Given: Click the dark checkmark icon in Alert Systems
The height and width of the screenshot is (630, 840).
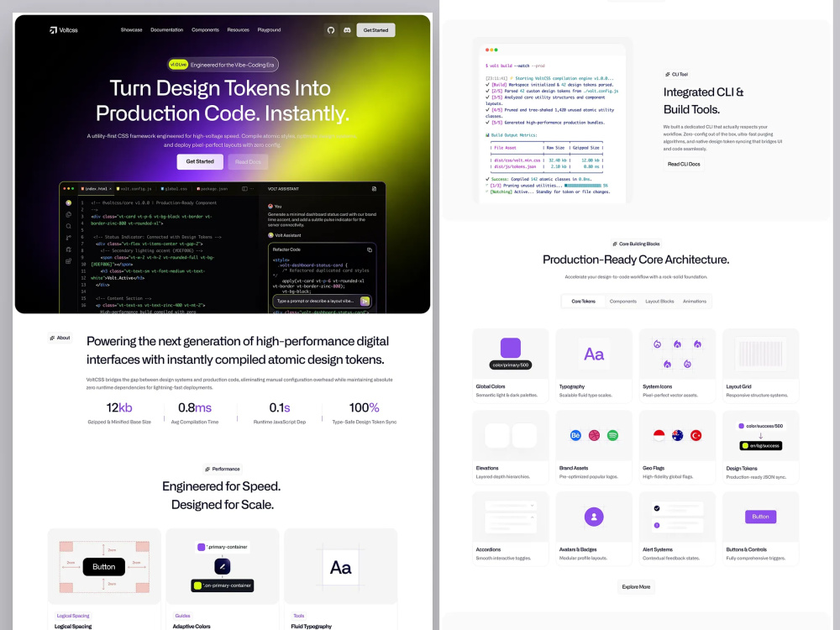Looking at the screenshot, I should pos(657,508).
